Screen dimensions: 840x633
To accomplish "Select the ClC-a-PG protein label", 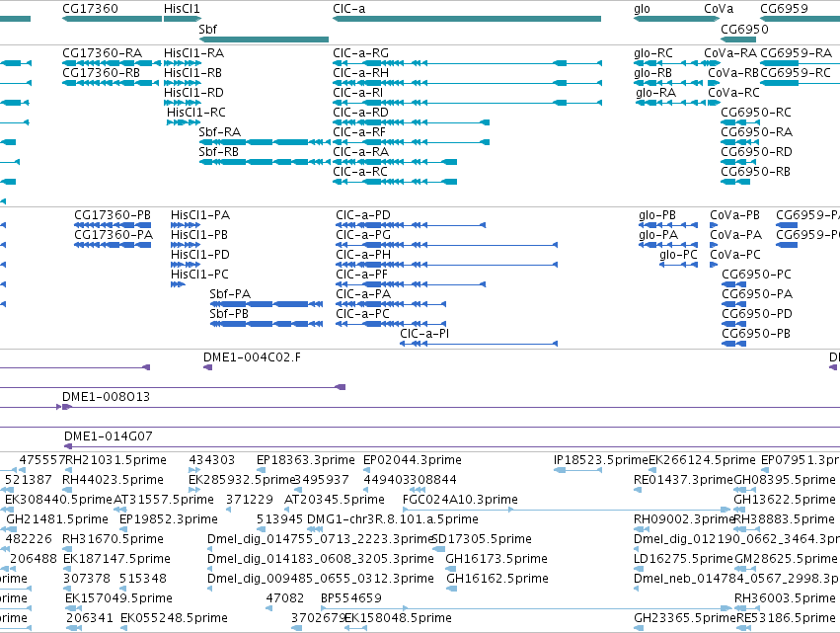I will pos(363,235).
